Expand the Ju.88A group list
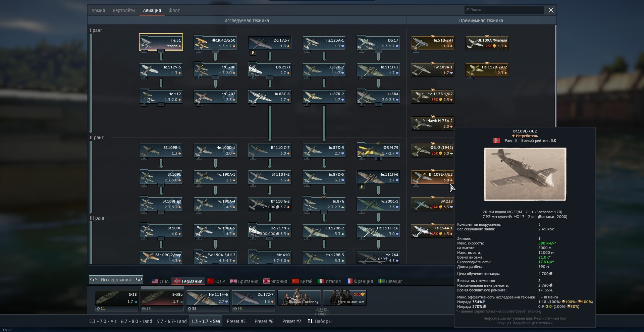The width and height of the screenshot is (644, 332). [x=378, y=105]
